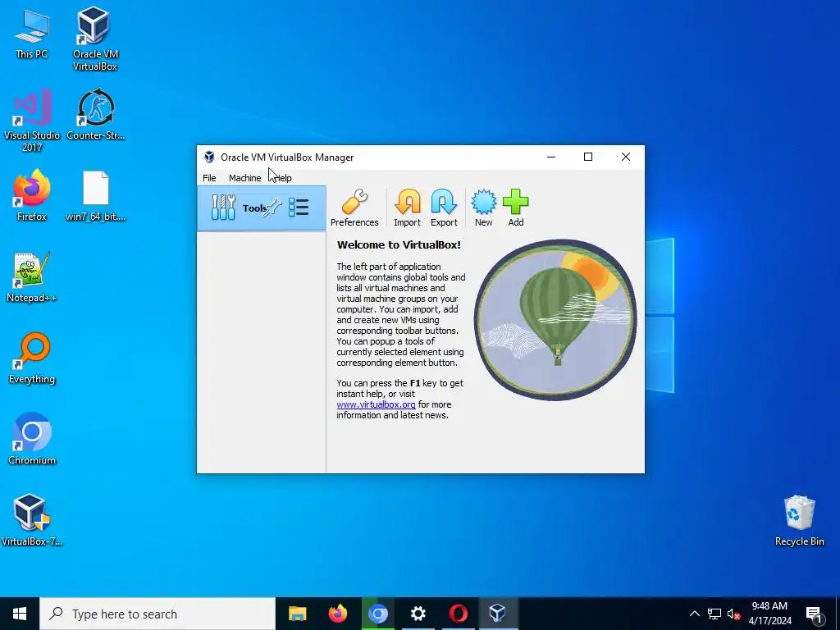Open the notification center

pyautogui.click(x=814, y=614)
